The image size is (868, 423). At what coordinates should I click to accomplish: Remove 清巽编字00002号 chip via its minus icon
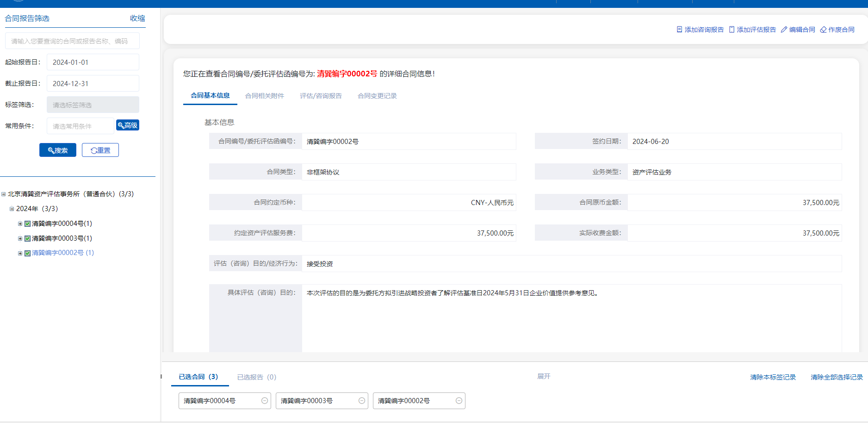[x=459, y=401]
